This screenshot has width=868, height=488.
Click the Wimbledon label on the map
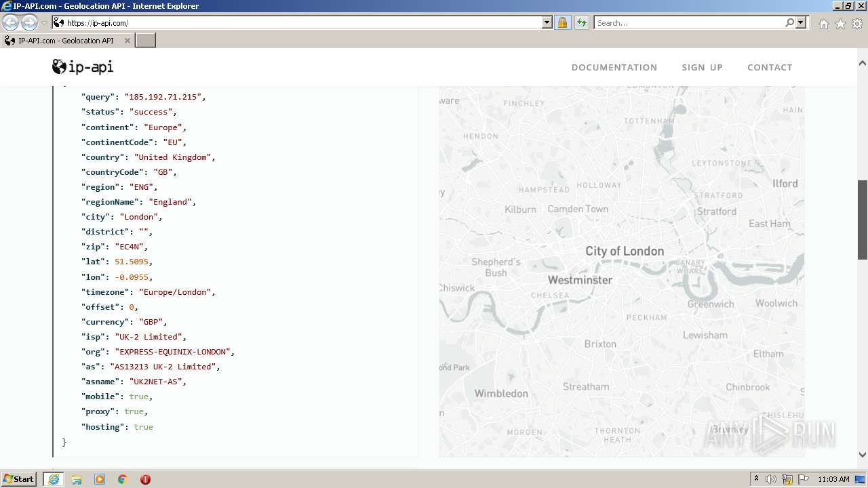coord(501,393)
